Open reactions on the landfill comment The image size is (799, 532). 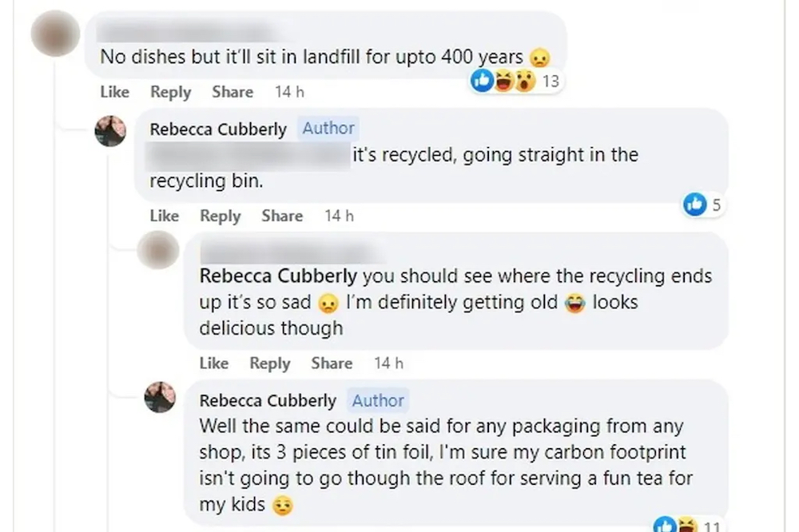coord(515,81)
